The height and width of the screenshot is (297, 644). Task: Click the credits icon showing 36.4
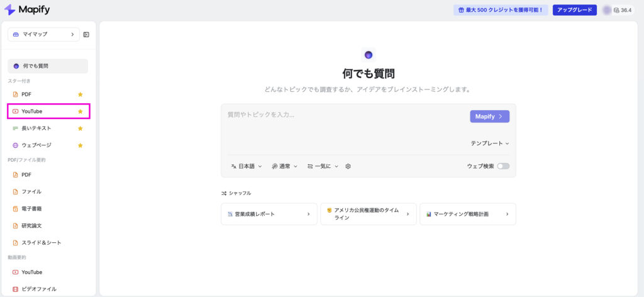(x=616, y=10)
